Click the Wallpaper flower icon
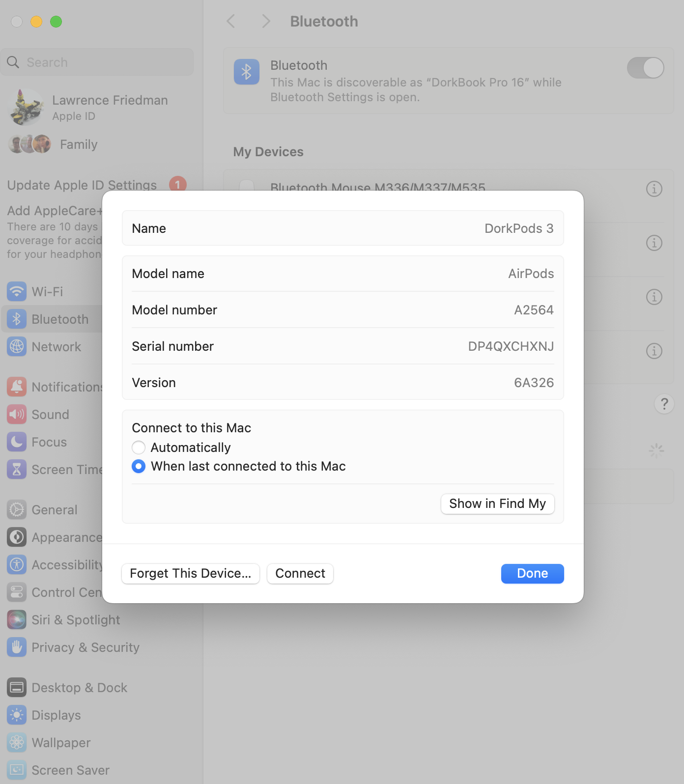684x784 pixels. pyautogui.click(x=17, y=742)
